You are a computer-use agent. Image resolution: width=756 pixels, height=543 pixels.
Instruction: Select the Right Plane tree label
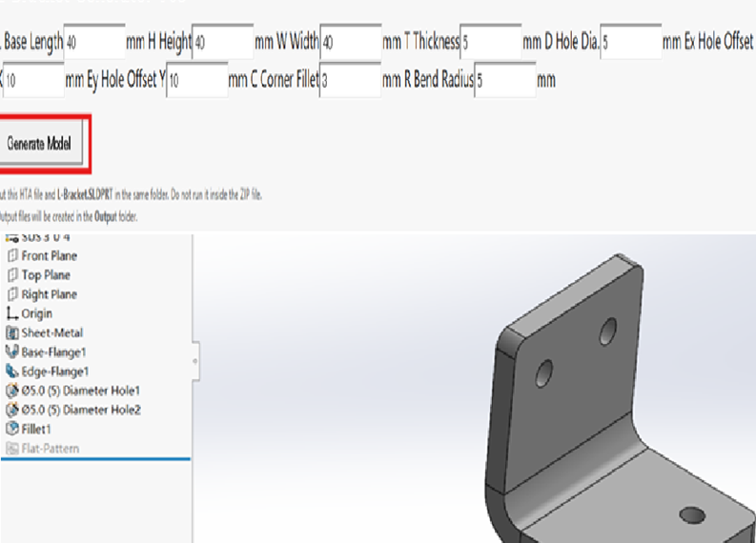coord(50,294)
